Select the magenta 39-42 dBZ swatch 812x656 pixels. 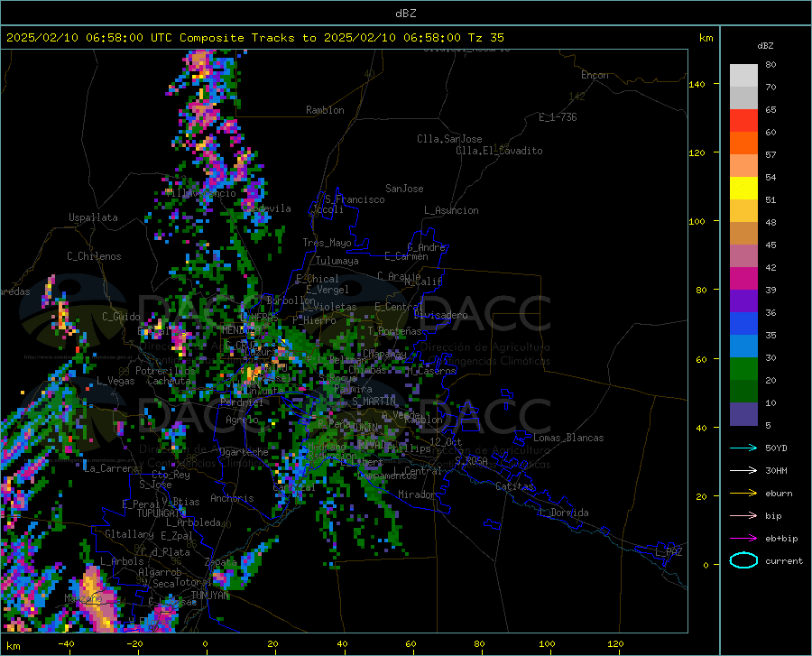743,279
